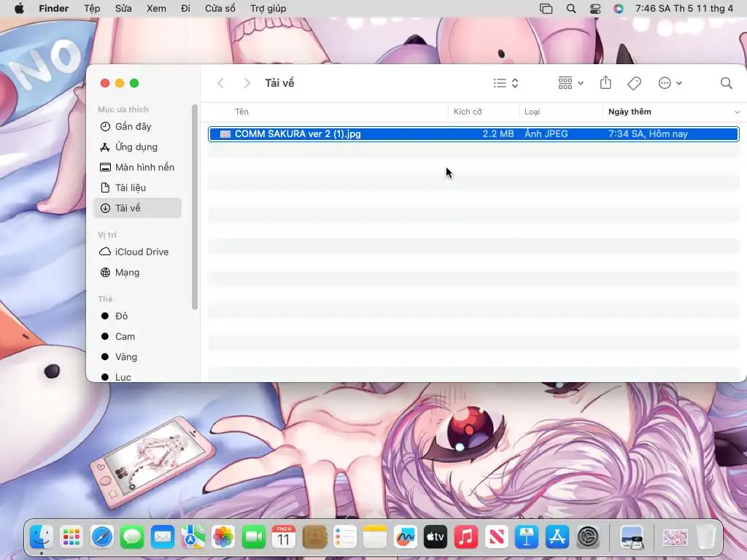Open Apple TV from the Dock

pos(436,537)
